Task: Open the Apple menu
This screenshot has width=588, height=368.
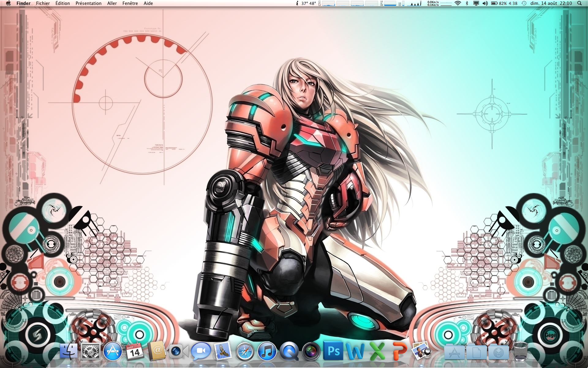Action: [8, 3]
